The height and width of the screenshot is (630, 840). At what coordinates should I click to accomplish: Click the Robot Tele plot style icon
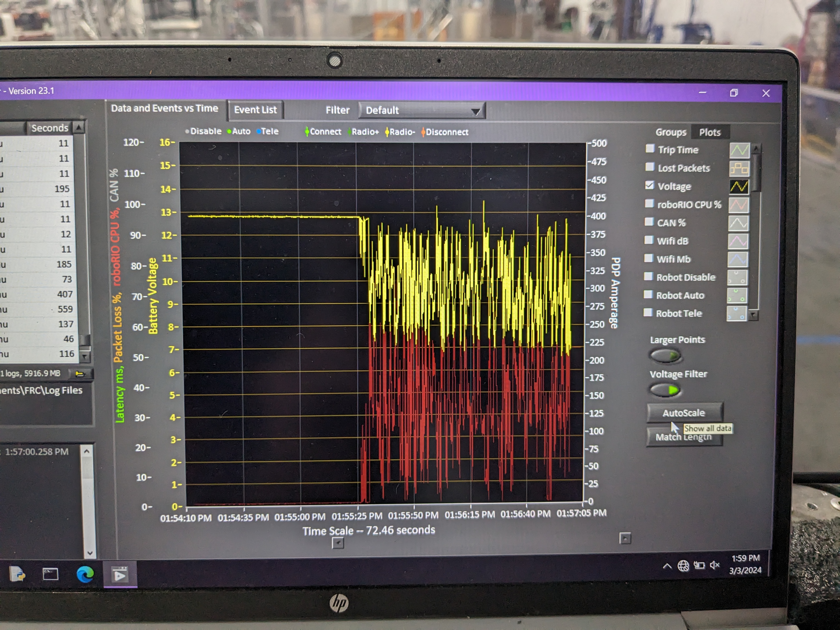point(736,314)
